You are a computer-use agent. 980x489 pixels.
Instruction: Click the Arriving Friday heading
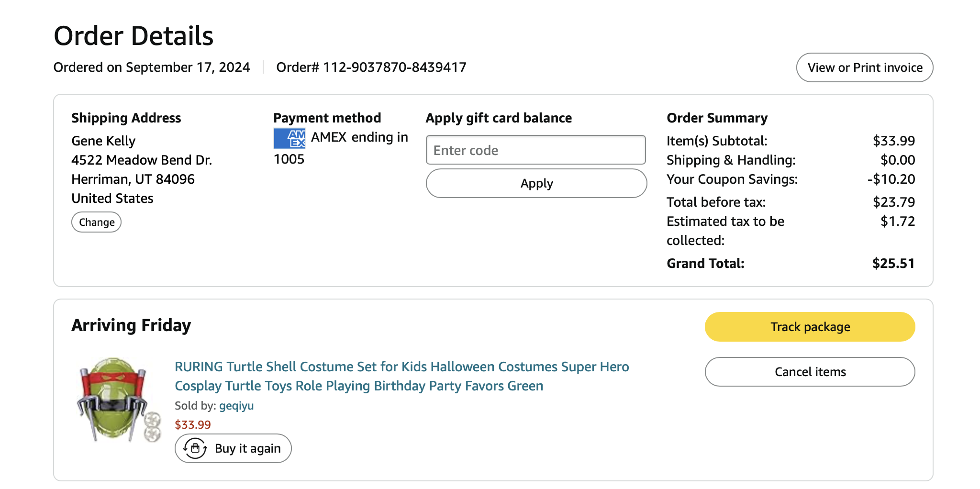131,325
